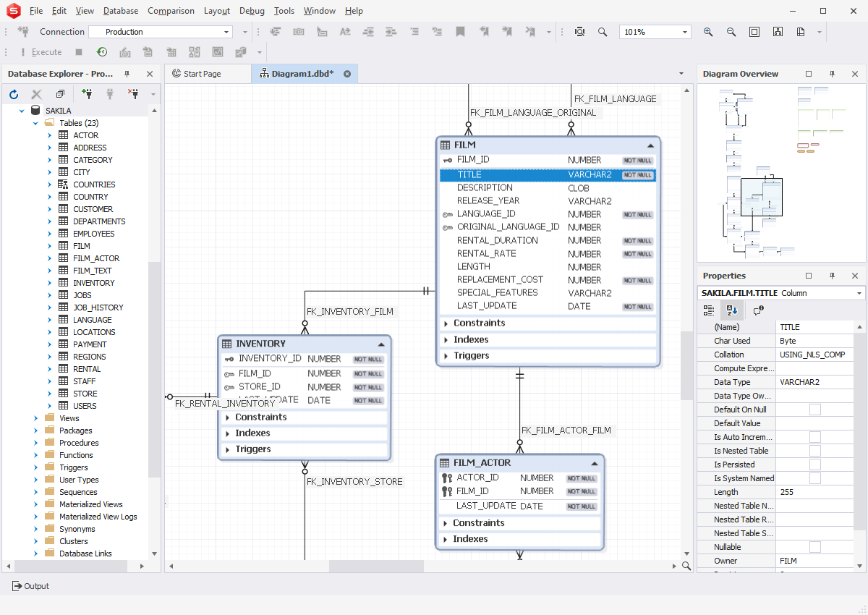Toggle the Nullable checkbox

click(814, 547)
